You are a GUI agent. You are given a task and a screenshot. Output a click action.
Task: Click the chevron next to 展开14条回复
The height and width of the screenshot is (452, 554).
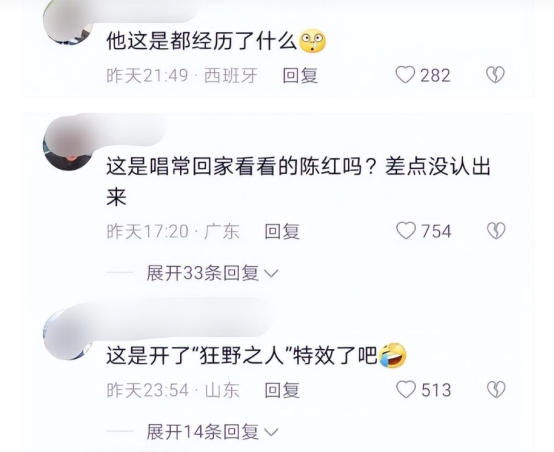click(271, 432)
